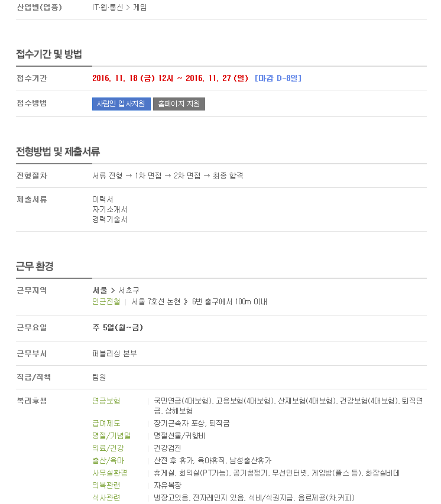Click the 근무 환경 section heading
Viewport: 441px width, 504px height.
point(35,266)
